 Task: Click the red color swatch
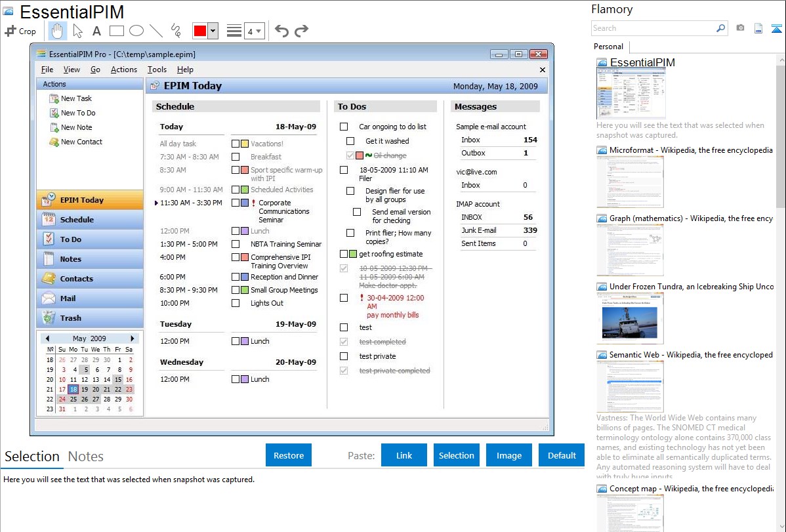coord(200,31)
